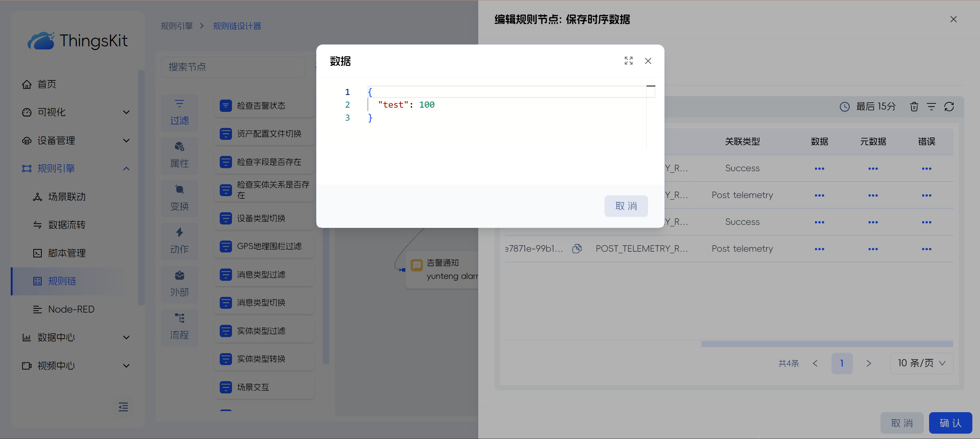The image size is (980, 439).
Task: Click the filter icon in events toolbar
Action: pos(931,107)
